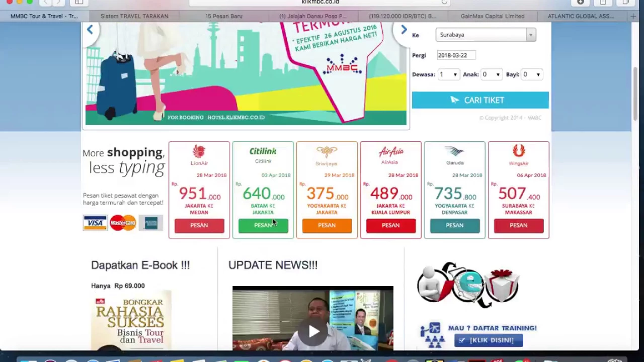Screen dimensions: 644x362
Task: Click the KLIK DISINI training button
Action: point(489,340)
